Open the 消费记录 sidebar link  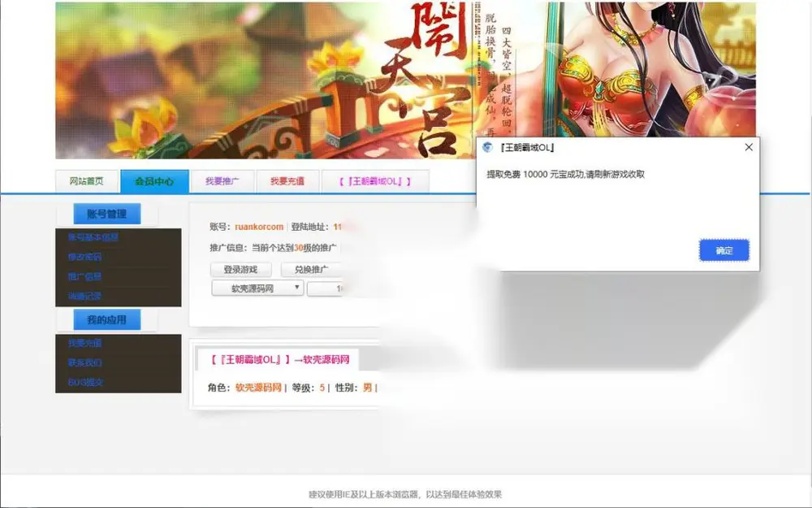(x=85, y=297)
